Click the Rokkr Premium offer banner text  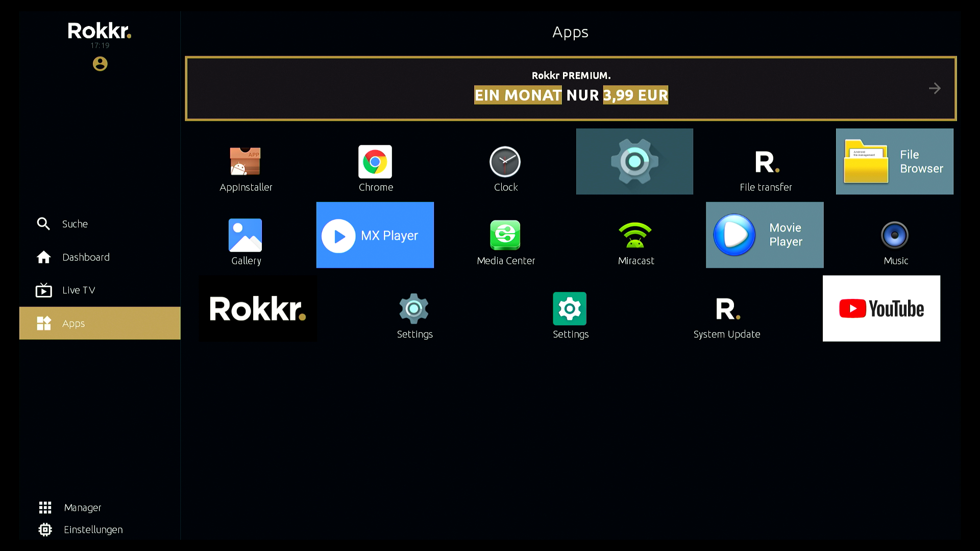coord(571,88)
